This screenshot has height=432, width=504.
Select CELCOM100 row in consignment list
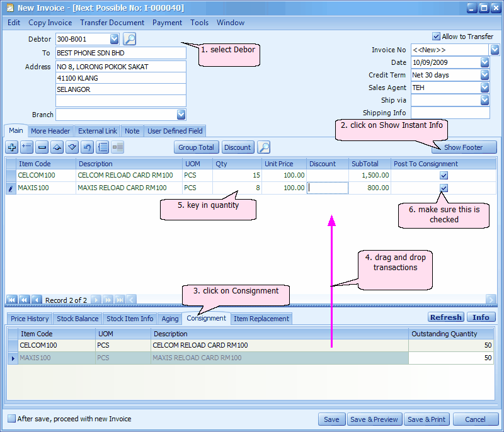tap(251, 345)
